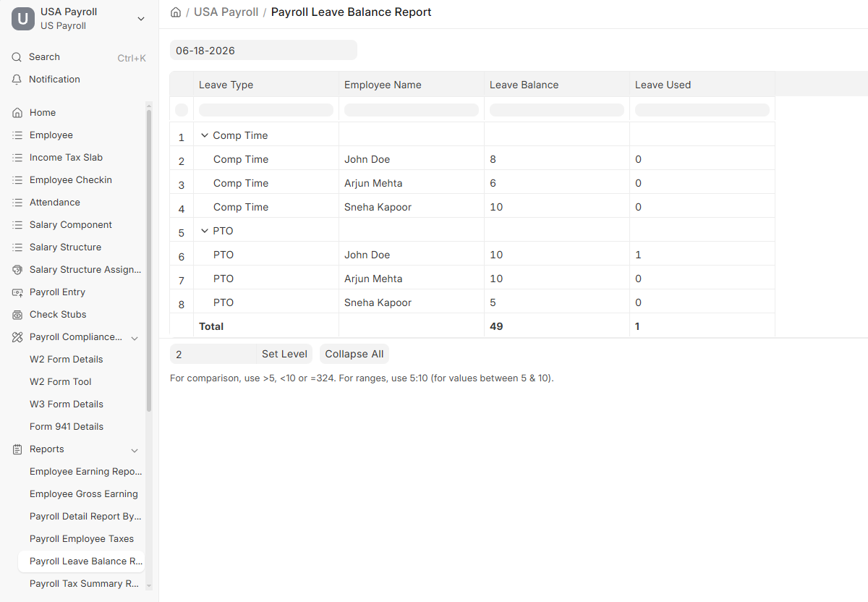The image size is (868, 602).
Task: Click the USA Payroll workspace logo
Action: [x=23, y=19]
